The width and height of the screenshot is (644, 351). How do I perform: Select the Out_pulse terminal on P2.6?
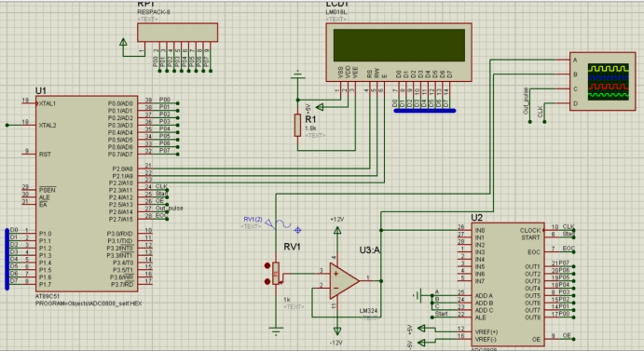coord(169,209)
